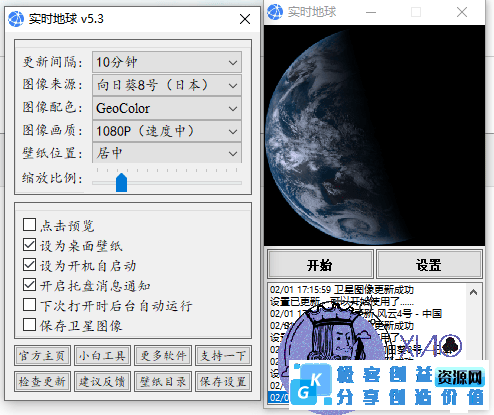Open the 图像画质 dropdown showing 1080P
Image resolution: width=494 pixels, height=415 pixels.
167,131
